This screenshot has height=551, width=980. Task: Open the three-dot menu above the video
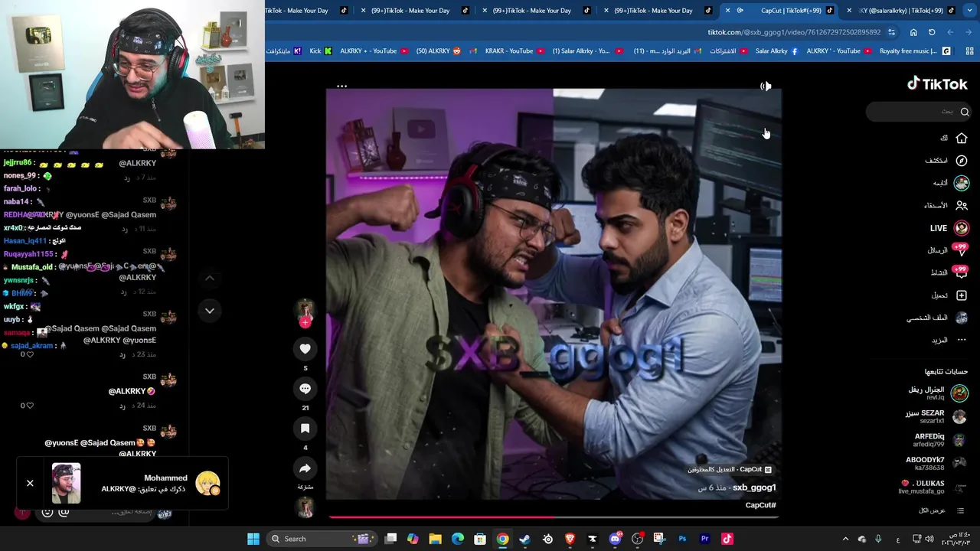341,86
